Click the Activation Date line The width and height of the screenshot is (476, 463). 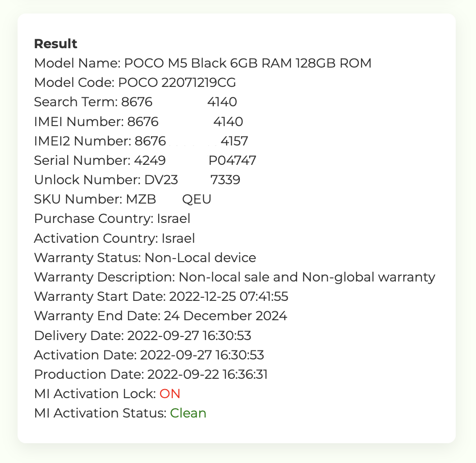149,355
